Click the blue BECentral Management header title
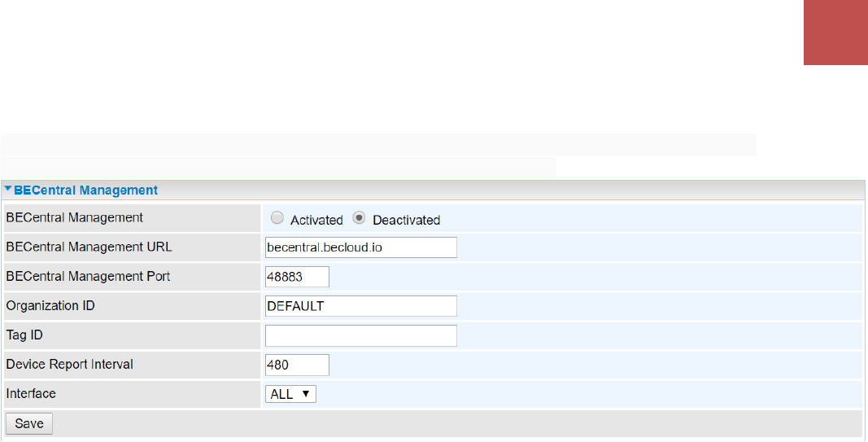The height and width of the screenshot is (442, 868). (85, 190)
